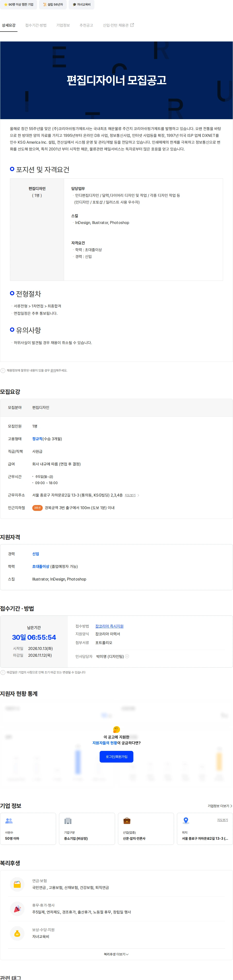
Task: Click the 사원수 people icon
Action: (9, 821)
